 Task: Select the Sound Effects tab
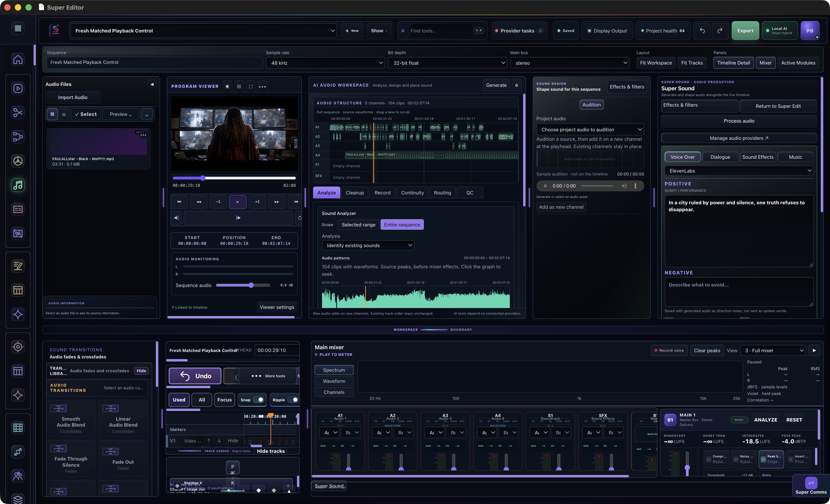[x=758, y=157]
